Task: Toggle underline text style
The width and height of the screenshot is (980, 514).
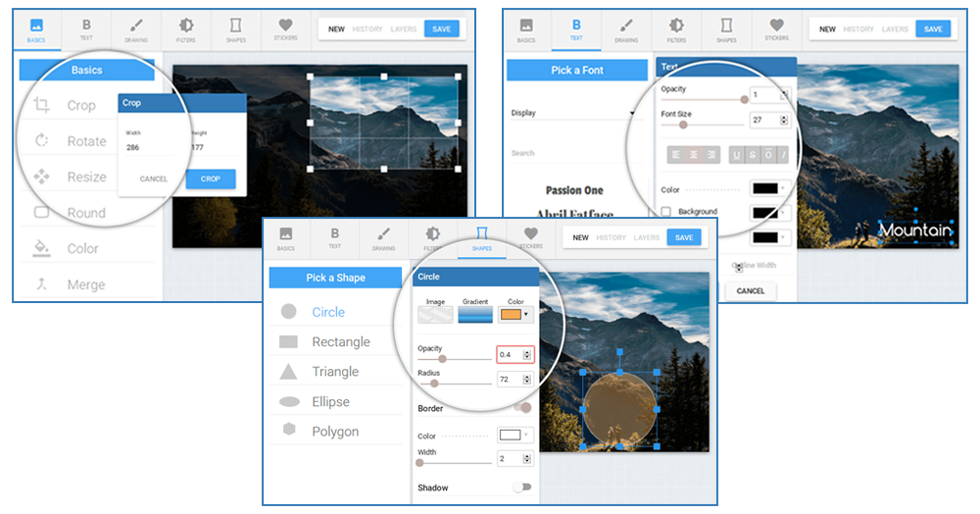Action: click(x=736, y=154)
